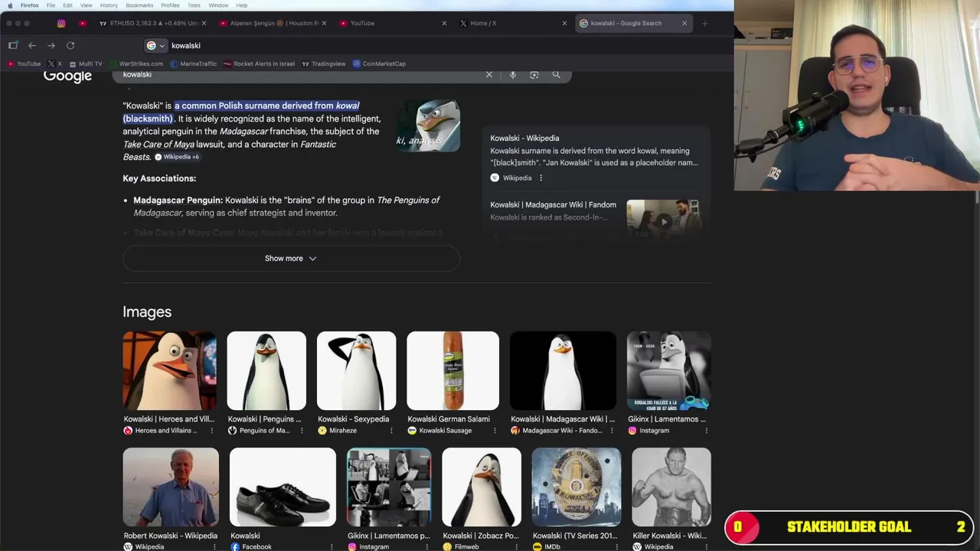Viewport: 980px width, 551px height.
Task: Click the browser forward arrow
Action: [x=51, y=45]
